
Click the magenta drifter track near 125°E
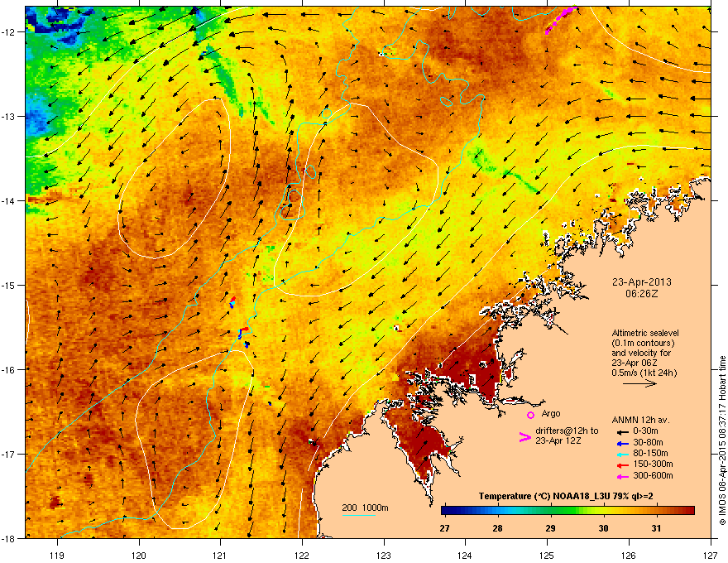pyautogui.click(x=561, y=20)
